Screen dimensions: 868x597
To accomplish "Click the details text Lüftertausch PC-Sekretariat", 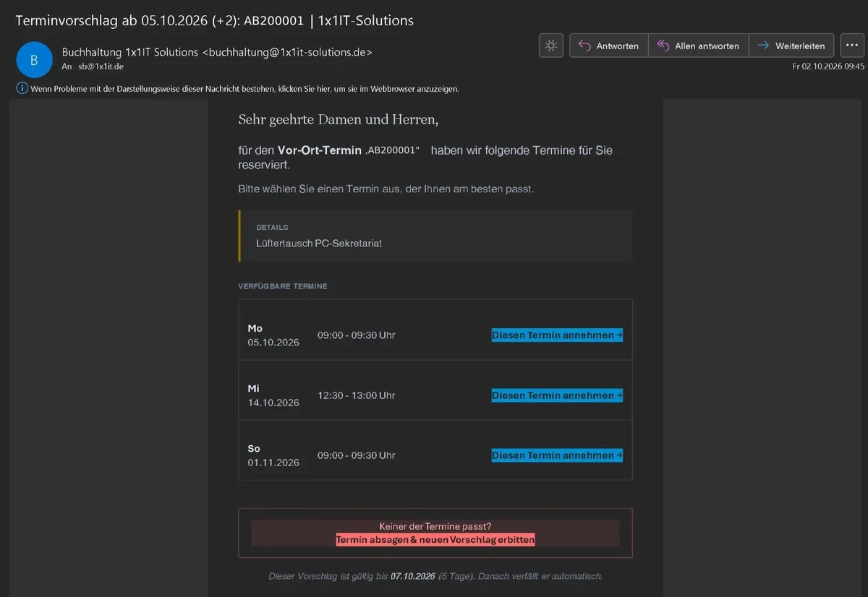I will coord(319,244).
